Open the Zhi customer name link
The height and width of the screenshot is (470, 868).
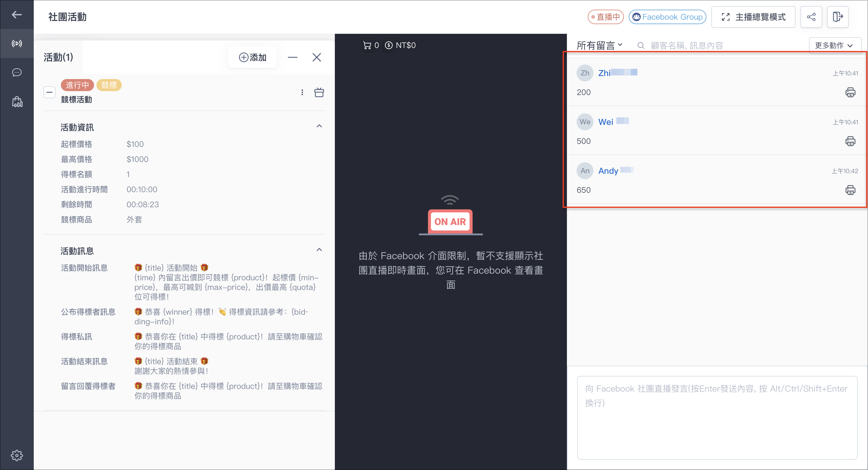[617, 73]
